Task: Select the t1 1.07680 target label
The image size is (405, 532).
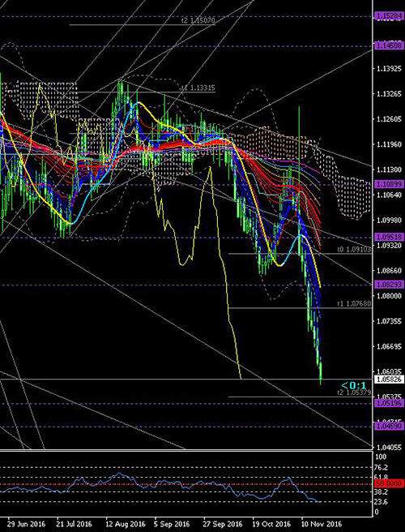Action: [355, 303]
